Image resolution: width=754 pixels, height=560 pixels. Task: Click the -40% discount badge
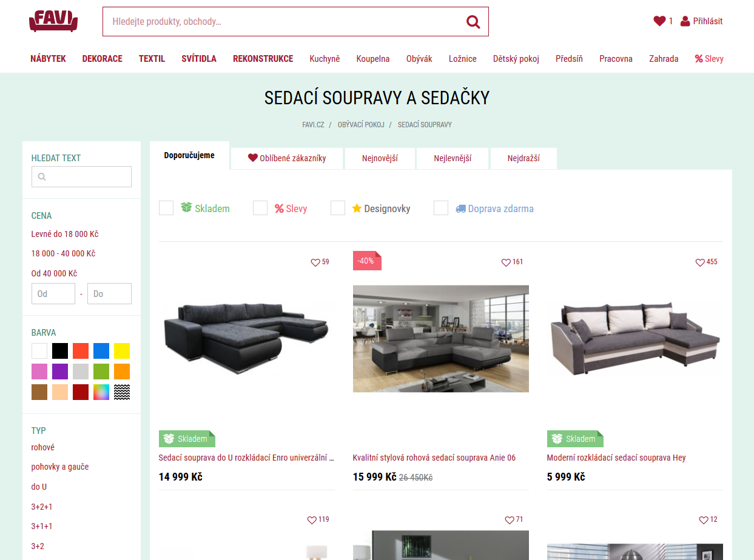pos(367,261)
